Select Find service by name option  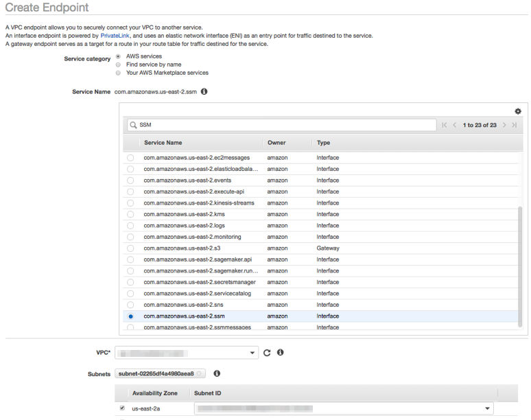coord(118,65)
